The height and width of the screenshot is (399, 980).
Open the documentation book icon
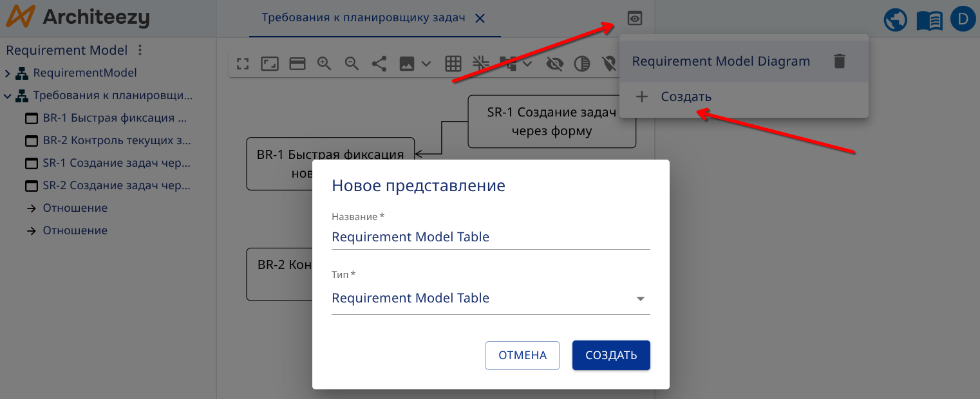click(x=929, y=19)
